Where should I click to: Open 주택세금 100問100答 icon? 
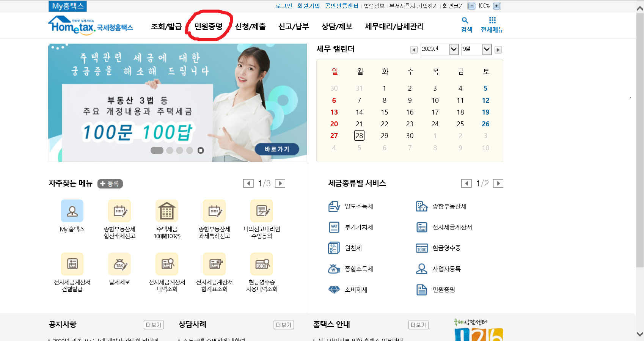(x=167, y=211)
